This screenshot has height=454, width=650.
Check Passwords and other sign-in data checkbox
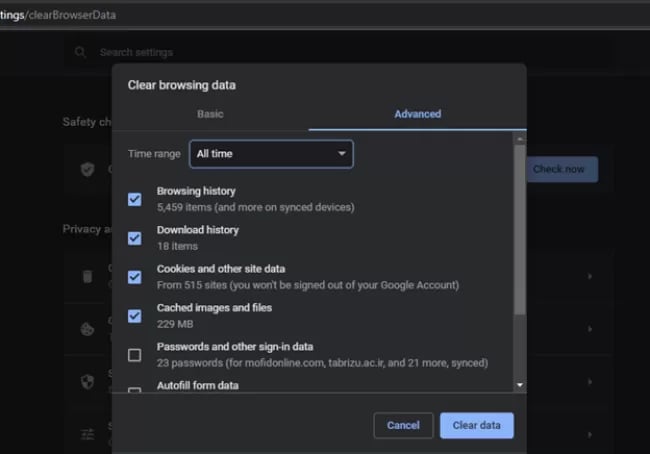tap(134, 355)
